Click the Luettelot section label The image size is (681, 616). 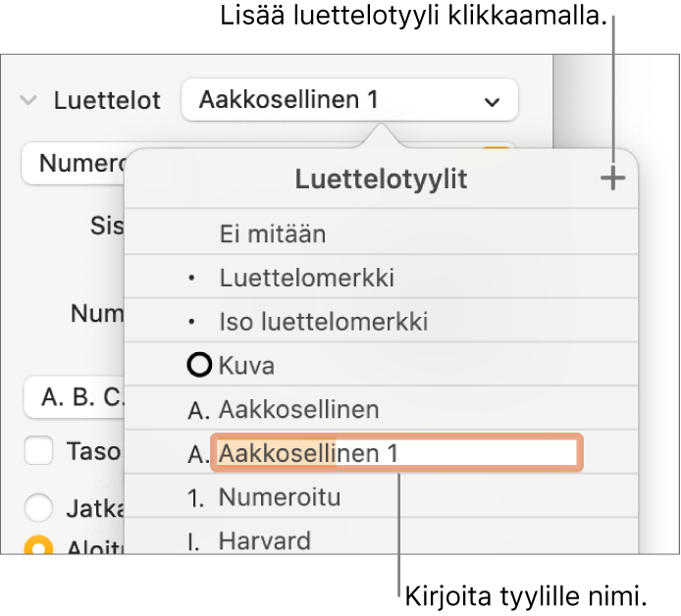point(107,100)
